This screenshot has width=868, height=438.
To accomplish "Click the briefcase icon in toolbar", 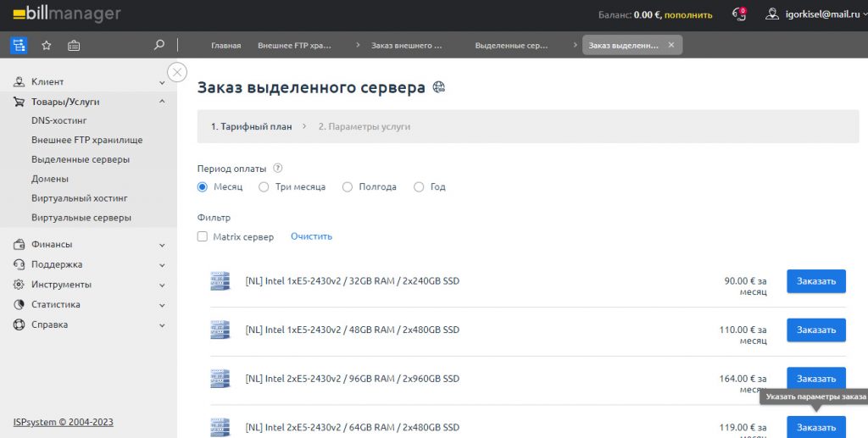I will (74, 45).
